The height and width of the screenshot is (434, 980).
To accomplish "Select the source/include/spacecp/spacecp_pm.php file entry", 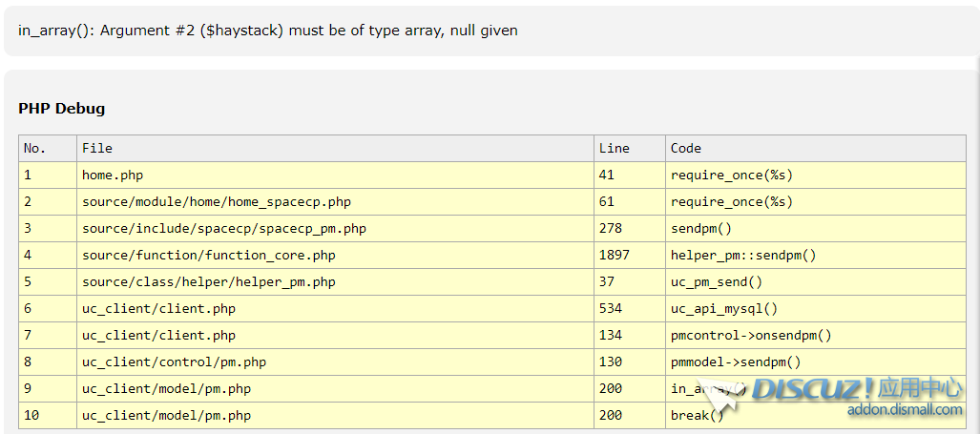I will point(224,229).
